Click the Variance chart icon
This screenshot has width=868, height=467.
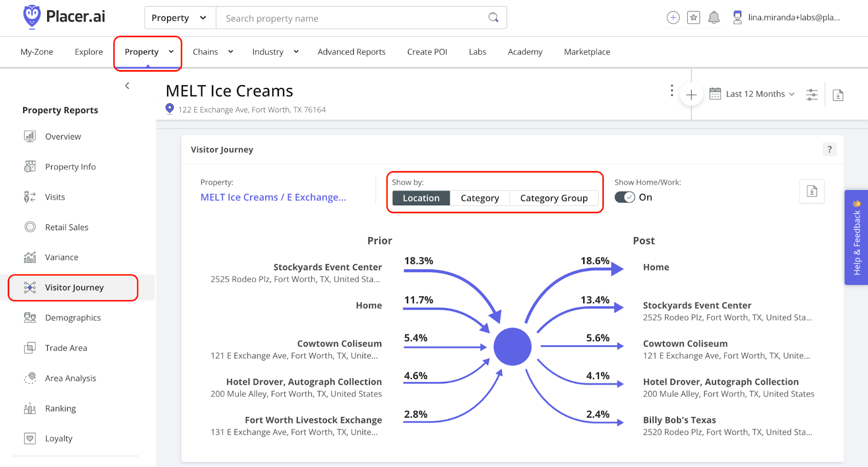pos(30,257)
